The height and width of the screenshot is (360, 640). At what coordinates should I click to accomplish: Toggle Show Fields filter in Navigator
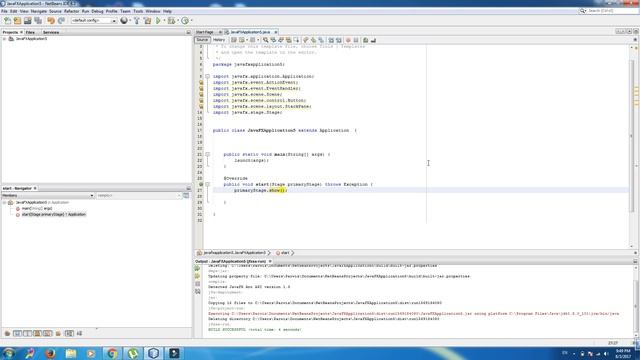17,333
